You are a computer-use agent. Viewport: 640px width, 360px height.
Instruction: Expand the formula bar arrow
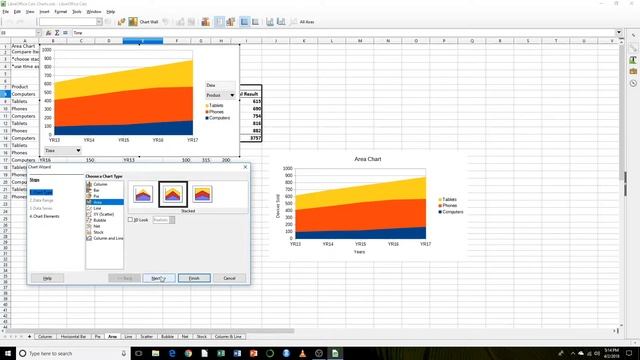point(619,32)
